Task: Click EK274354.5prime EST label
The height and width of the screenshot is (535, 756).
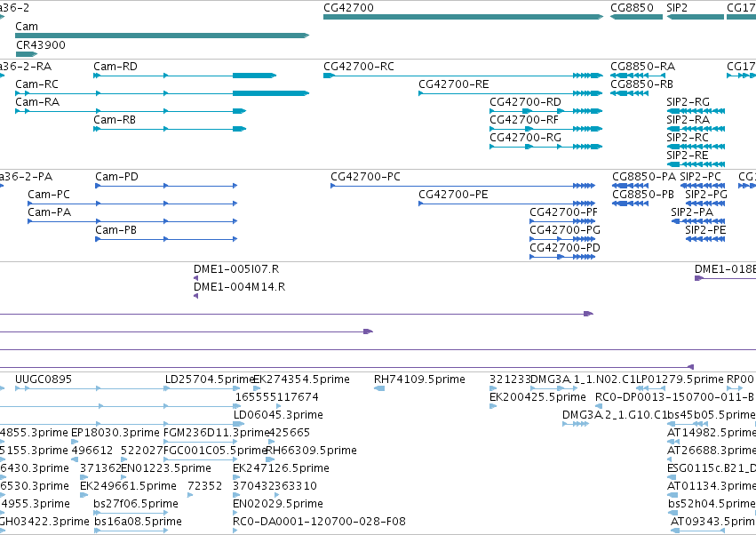Action: pyautogui.click(x=301, y=379)
